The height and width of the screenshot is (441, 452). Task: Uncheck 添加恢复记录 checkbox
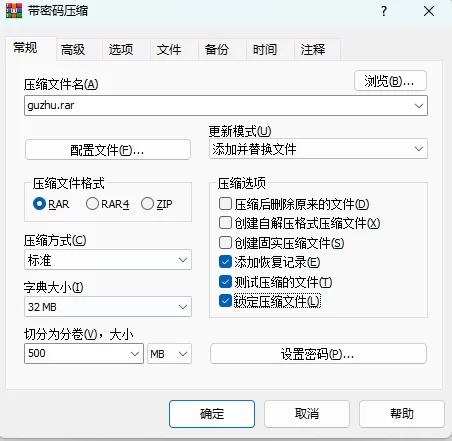click(x=225, y=262)
